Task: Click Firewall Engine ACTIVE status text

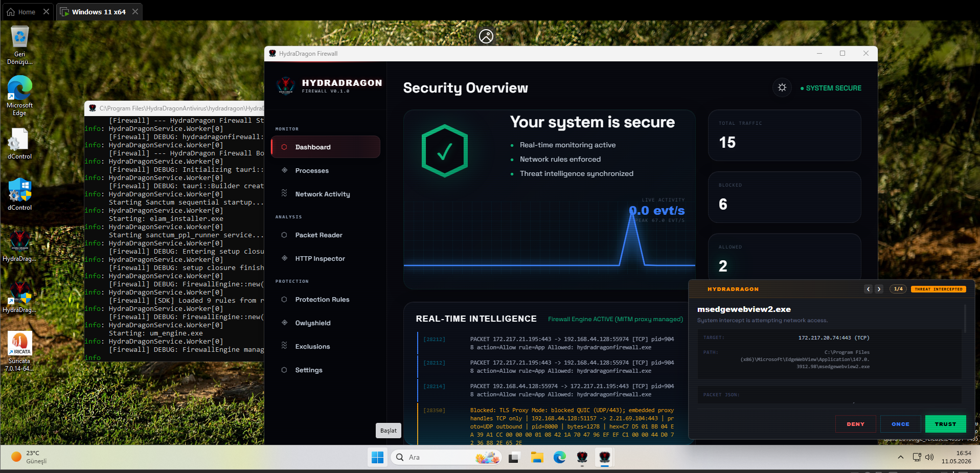Action: click(x=616, y=319)
